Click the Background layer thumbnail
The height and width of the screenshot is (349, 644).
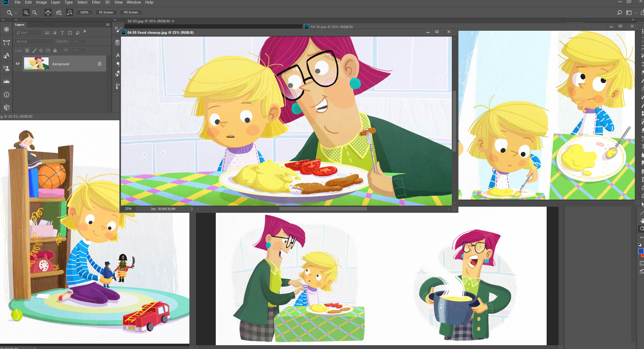click(36, 63)
